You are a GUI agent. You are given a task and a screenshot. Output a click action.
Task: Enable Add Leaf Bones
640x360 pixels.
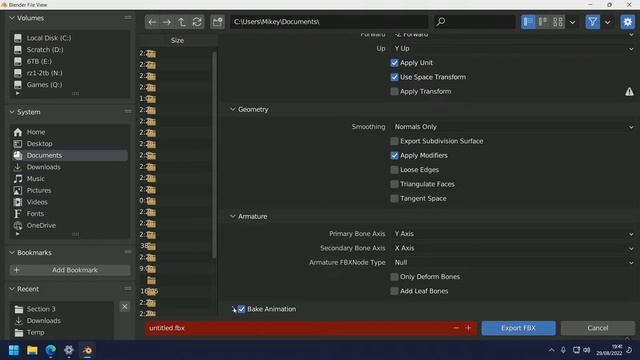pos(394,291)
